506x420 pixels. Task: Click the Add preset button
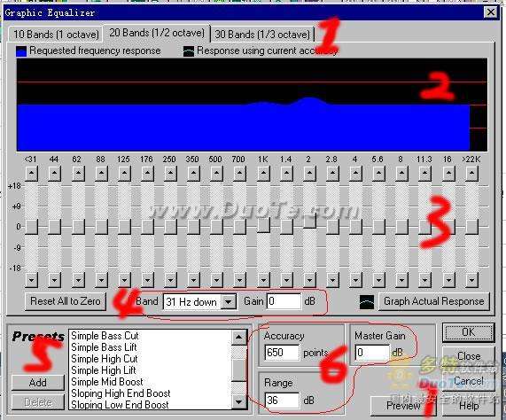pos(38,383)
